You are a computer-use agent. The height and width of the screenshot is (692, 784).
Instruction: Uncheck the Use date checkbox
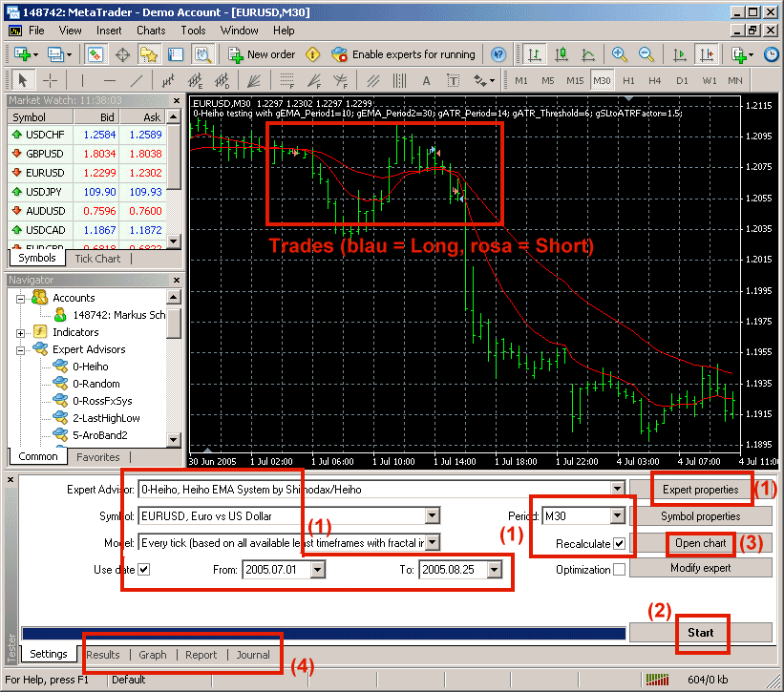point(144,569)
